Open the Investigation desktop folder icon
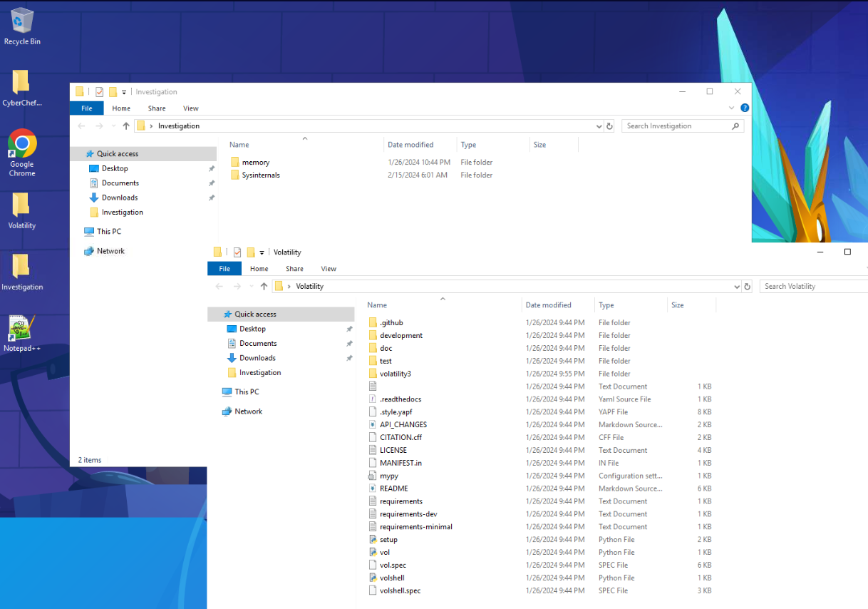The image size is (868, 609). (21, 272)
